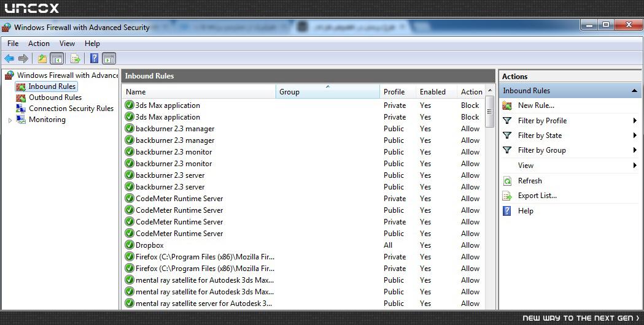This screenshot has height=325, width=644.
Task: Click New Rule... in Actions pane
Action: click(x=536, y=105)
